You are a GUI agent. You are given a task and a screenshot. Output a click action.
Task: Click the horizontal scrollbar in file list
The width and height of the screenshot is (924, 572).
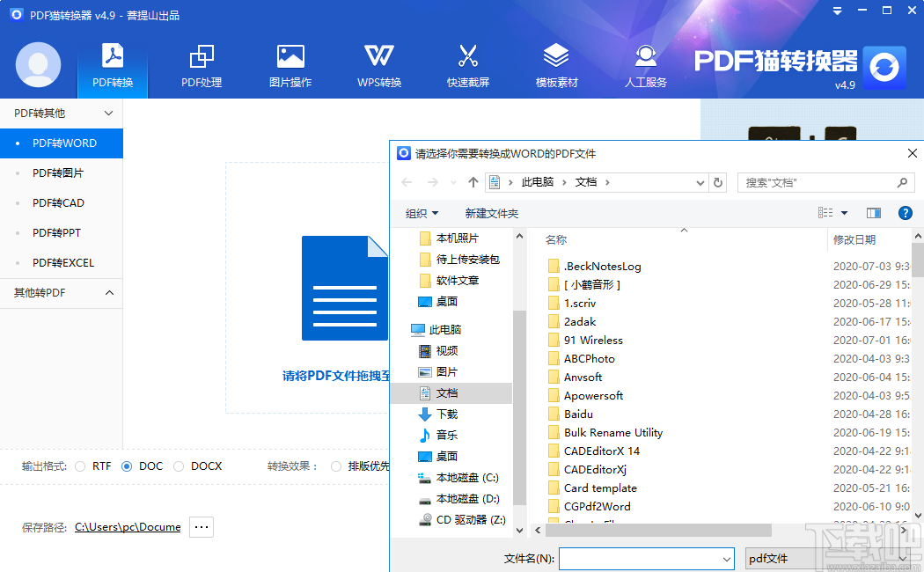[658, 530]
